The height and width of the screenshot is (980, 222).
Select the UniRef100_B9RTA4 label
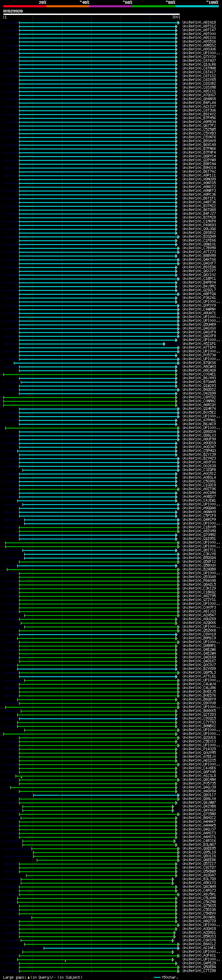199,164
